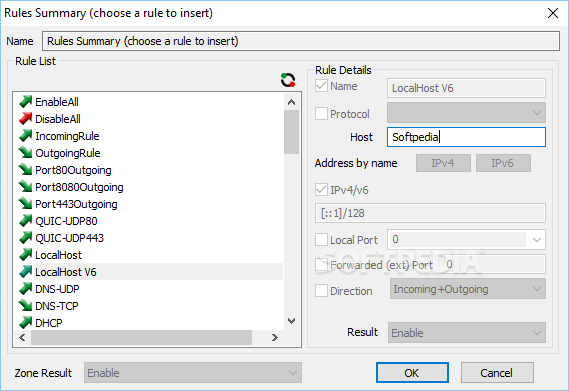The width and height of the screenshot is (569, 391).
Task: Select the OutgoingRule entry
Action: (68, 153)
